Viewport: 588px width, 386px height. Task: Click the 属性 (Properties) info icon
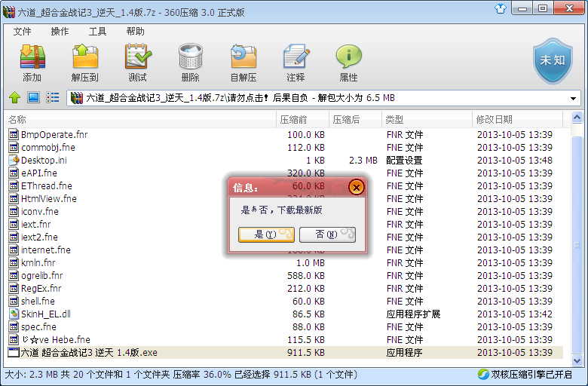[349, 57]
